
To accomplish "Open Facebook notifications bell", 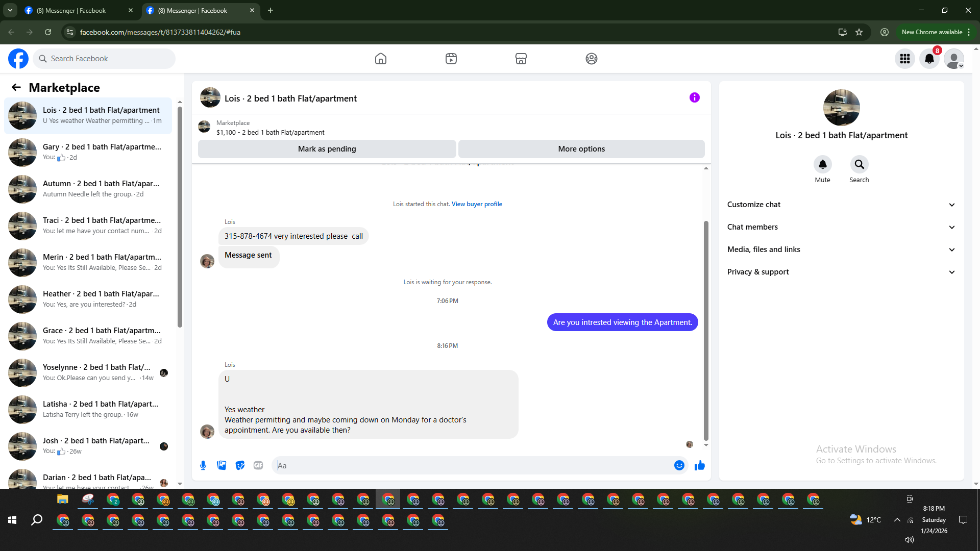I will [x=929, y=59].
